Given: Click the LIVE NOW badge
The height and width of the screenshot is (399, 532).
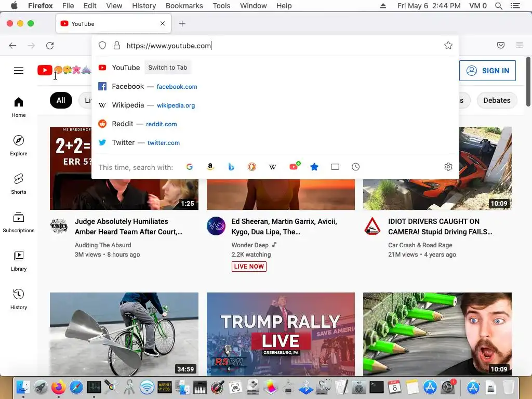Looking at the screenshot, I should [249, 267].
